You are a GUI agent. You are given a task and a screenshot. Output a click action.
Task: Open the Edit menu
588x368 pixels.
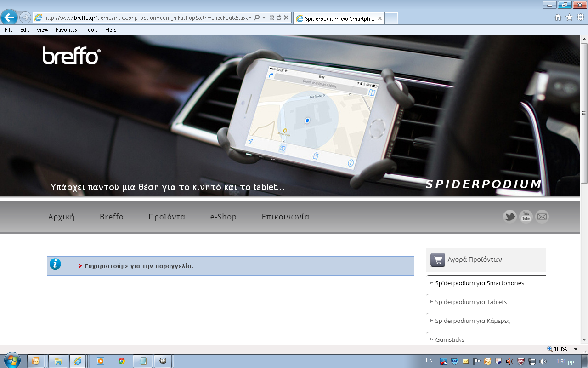click(x=25, y=30)
